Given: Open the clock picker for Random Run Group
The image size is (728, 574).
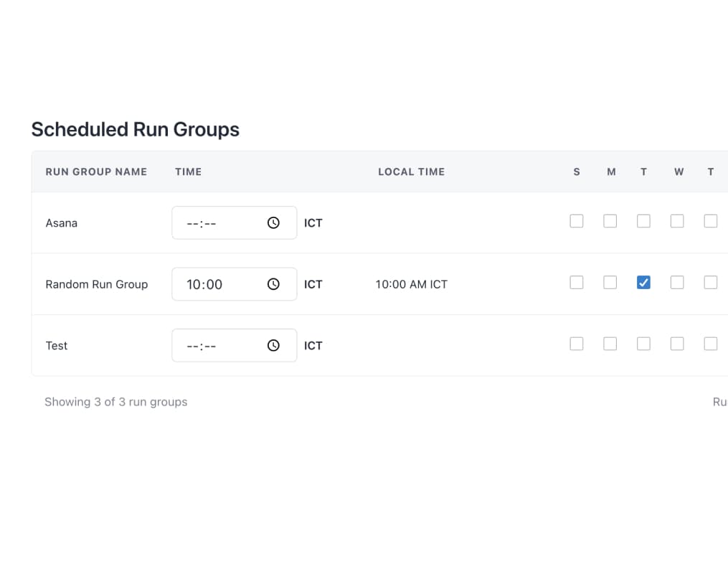Looking at the screenshot, I should click(273, 284).
